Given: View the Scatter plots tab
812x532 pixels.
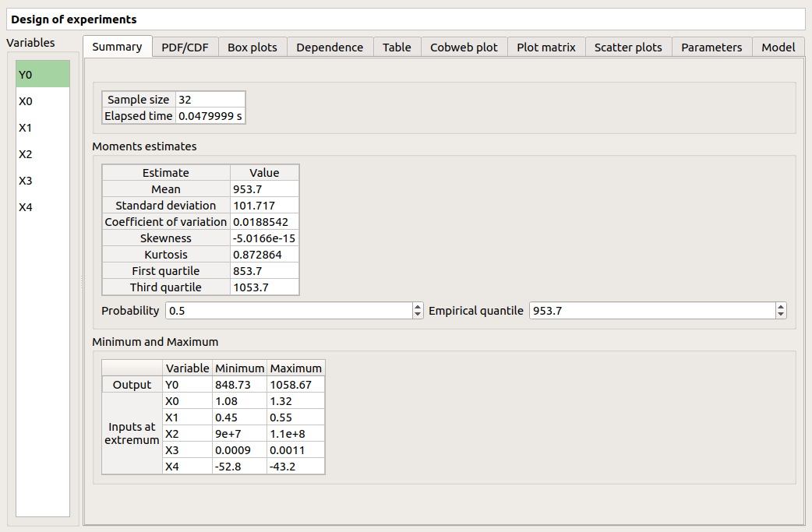Looking at the screenshot, I should [x=627, y=48].
